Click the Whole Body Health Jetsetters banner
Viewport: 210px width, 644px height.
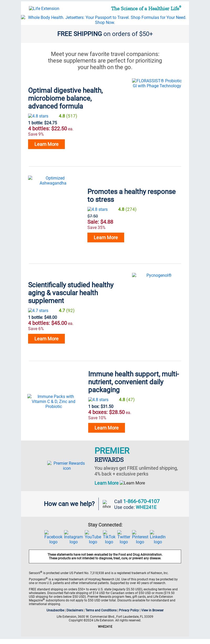click(105, 20)
